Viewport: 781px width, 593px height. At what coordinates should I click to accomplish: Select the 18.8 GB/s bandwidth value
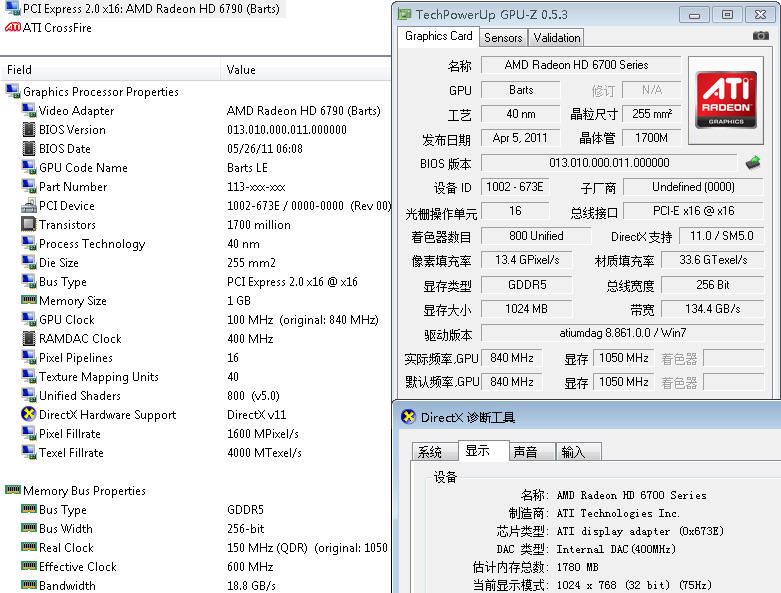[x=251, y=586]
